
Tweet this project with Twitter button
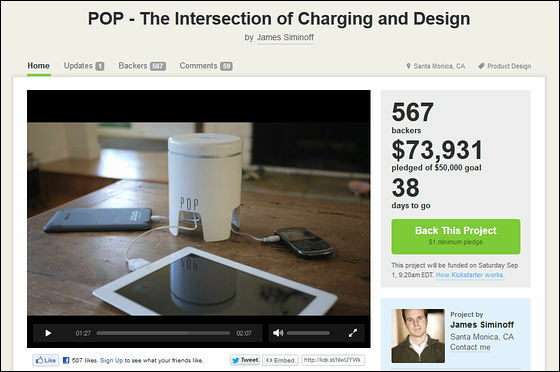[x=245, y=360]
